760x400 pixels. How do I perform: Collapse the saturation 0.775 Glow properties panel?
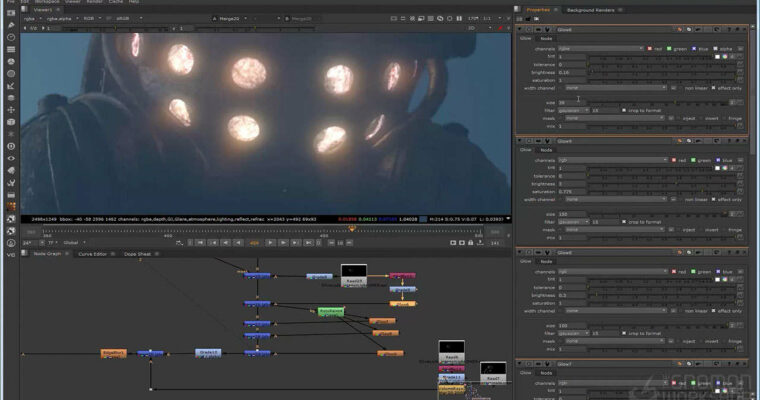pyautogui.click(x=520, y=141)
